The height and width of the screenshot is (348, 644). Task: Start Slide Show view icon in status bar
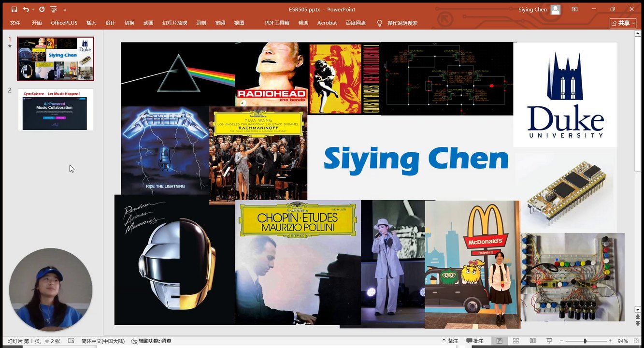(x=549, y=341)
